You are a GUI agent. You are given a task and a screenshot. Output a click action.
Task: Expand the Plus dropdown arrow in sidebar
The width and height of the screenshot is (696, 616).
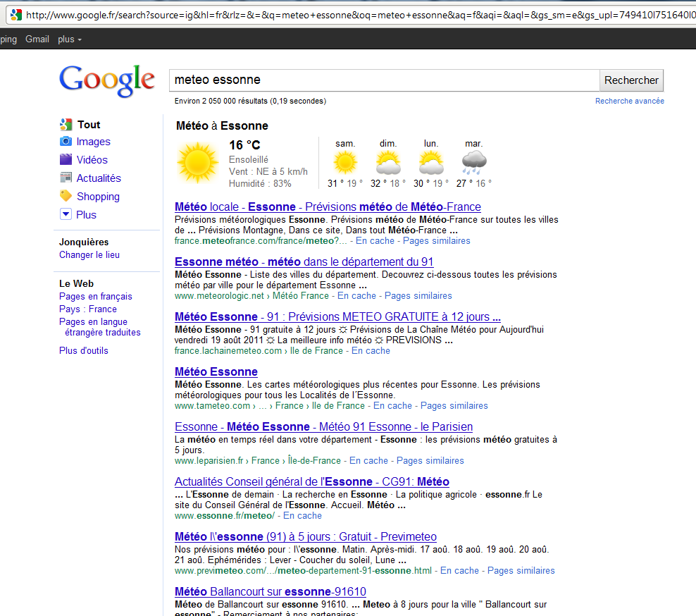pos(66,214)
